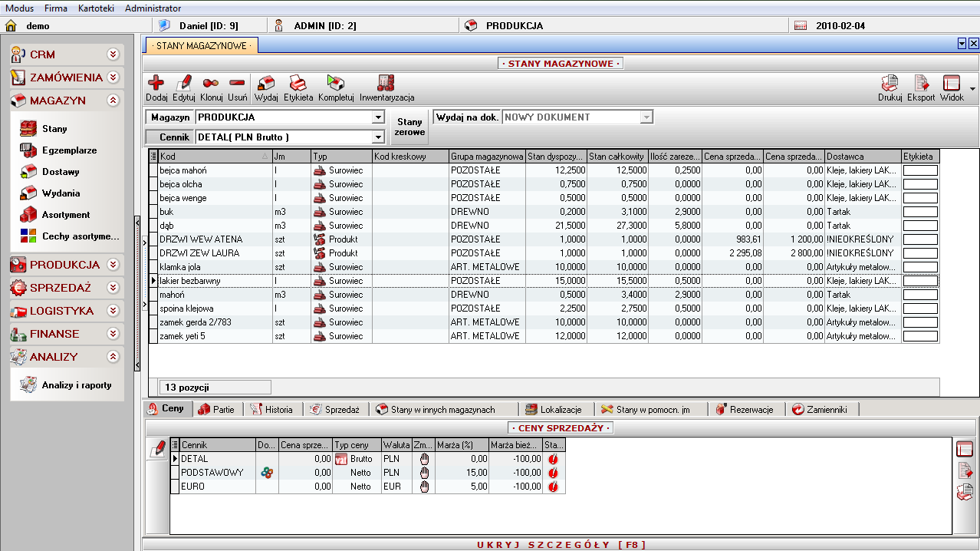The width and height of the screenshot is (980, 551).
Task: Expand the ZAMÓWIENIA sidebar section
Action: pos(113,78)
